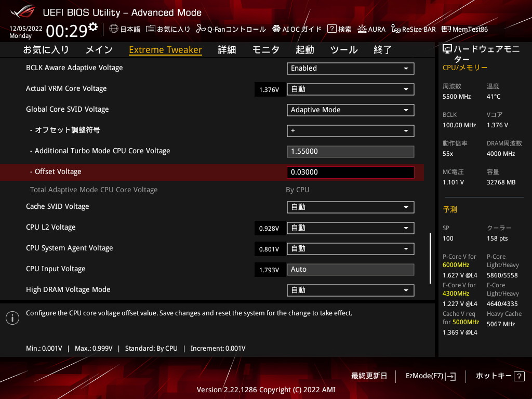532x399 pixels.
Task: Switch to the お気に入り main tab
Action: (x=46, y=49)
